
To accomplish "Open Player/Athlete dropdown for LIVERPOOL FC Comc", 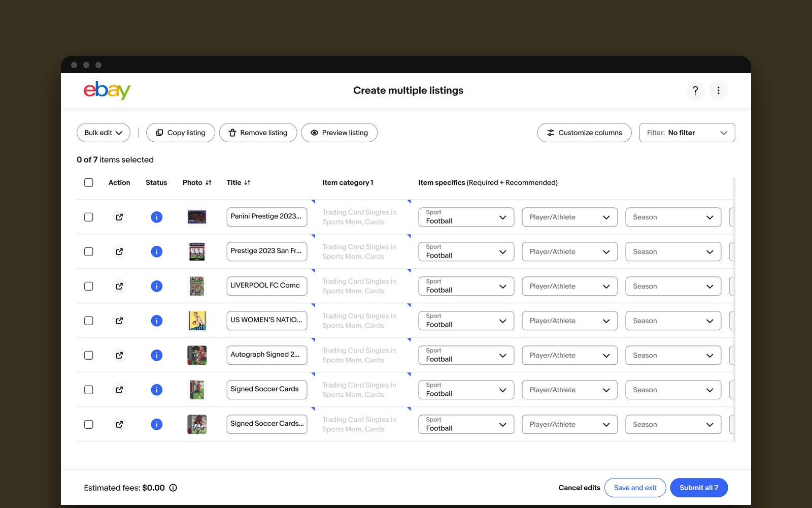I will (570, 286).
